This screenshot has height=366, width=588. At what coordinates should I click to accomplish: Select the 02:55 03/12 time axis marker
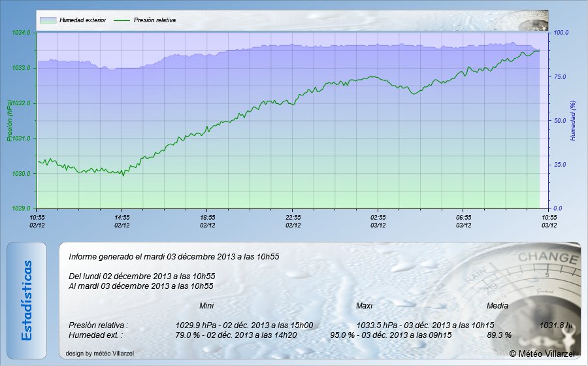tap(378, 220)
